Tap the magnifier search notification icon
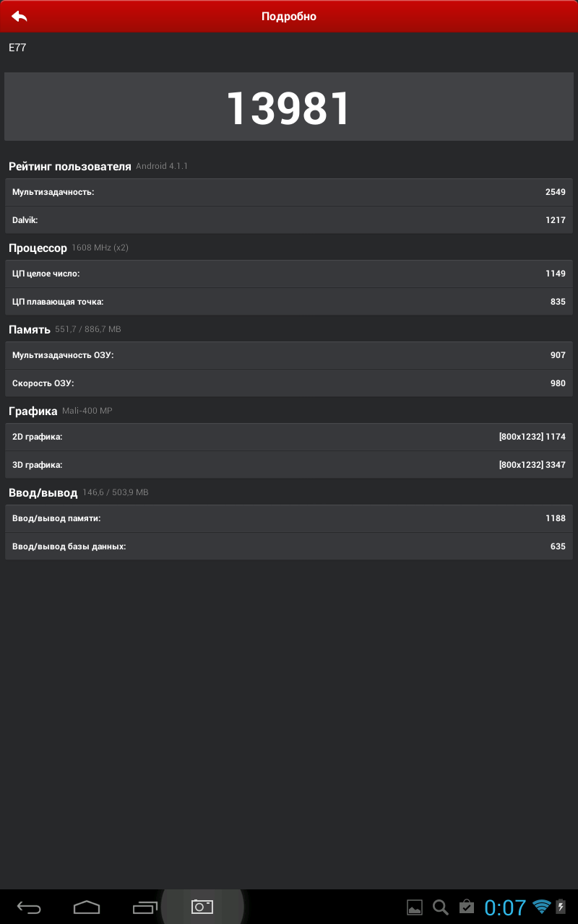 [440, 907]
